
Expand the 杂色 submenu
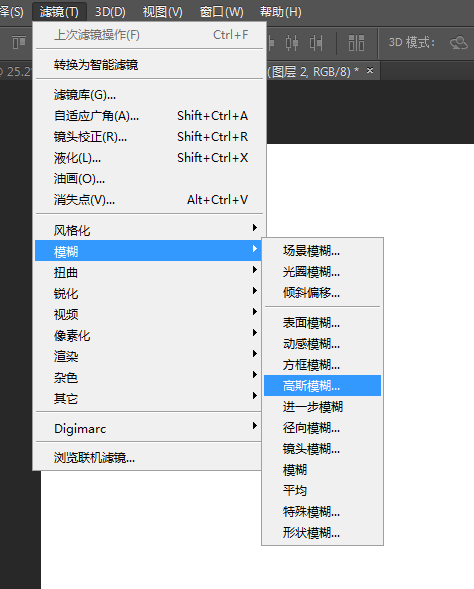[x=149, y=377]
